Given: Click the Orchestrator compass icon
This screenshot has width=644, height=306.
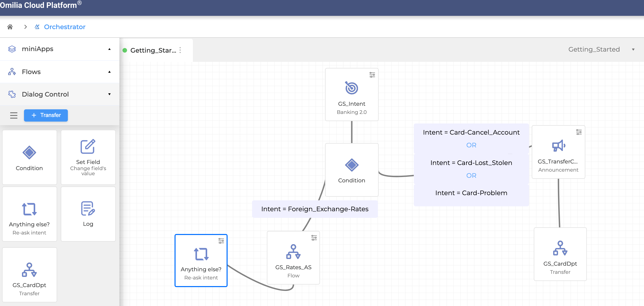Looking at the screenshot, I should [37, 27].
